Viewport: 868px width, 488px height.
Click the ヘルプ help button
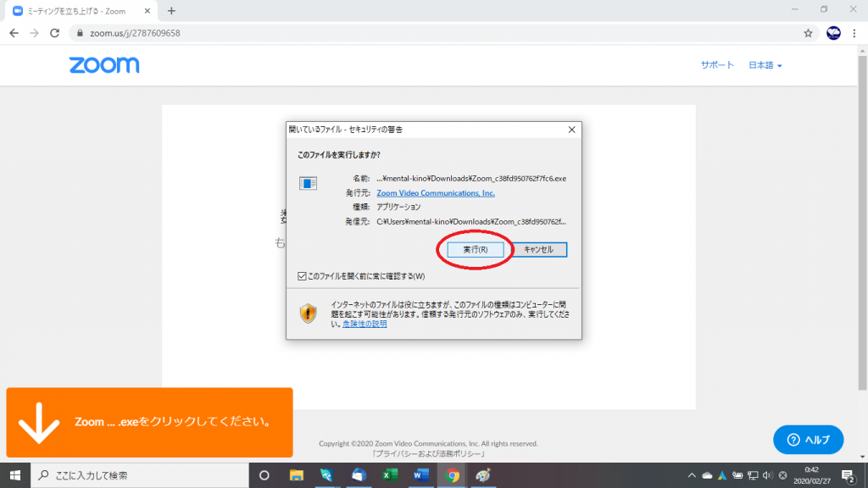coord(808,440)
